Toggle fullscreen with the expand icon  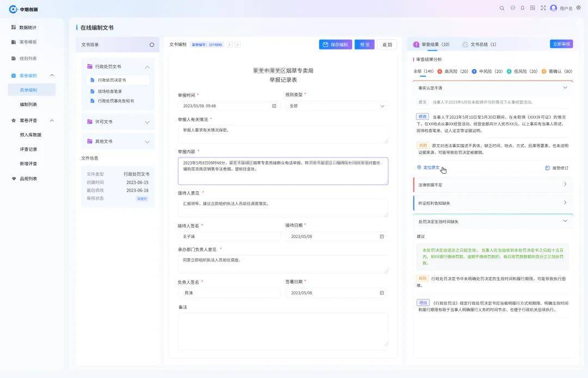click(x=543, y=8)
